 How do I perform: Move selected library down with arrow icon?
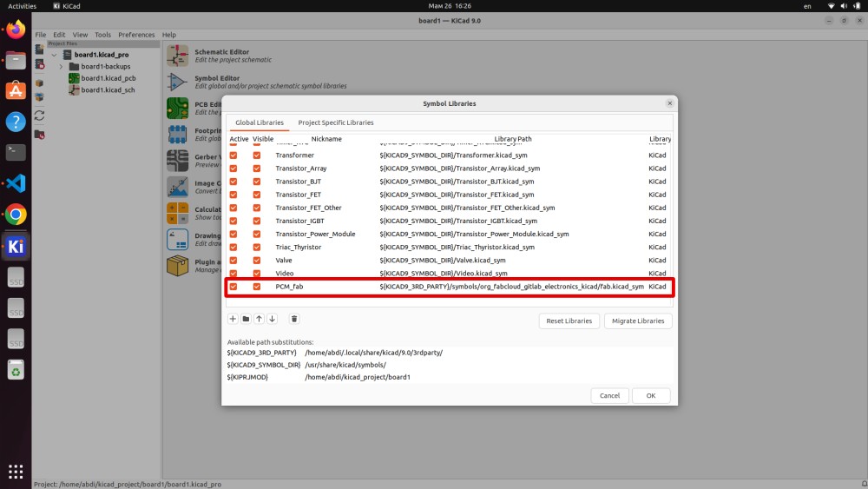tap(273, 319)
